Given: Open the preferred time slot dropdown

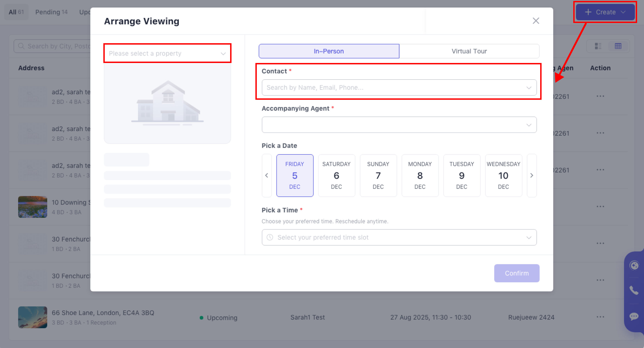Looking at the screenshot, I should coord(399,237).
